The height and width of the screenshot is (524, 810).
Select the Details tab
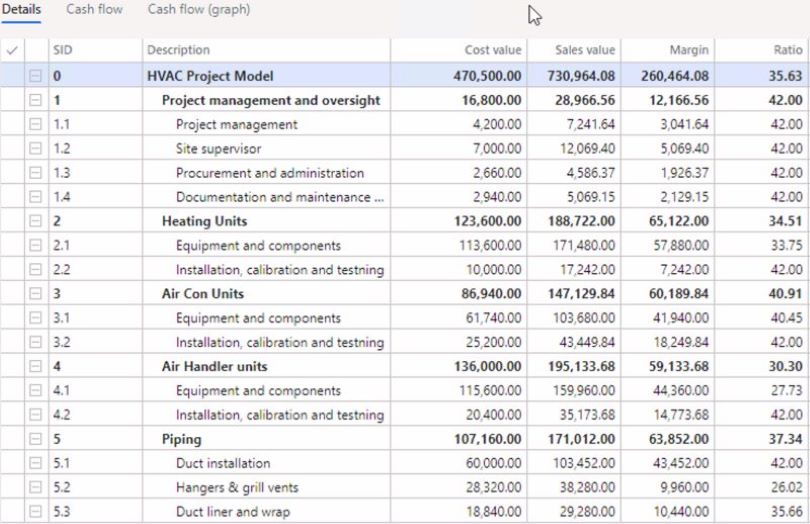[x=22, y=10]
